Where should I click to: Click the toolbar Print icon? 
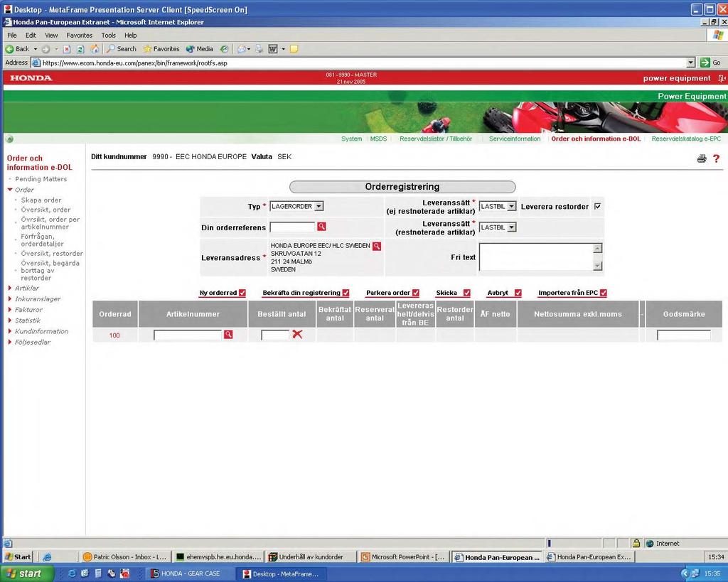click(259, 49)
